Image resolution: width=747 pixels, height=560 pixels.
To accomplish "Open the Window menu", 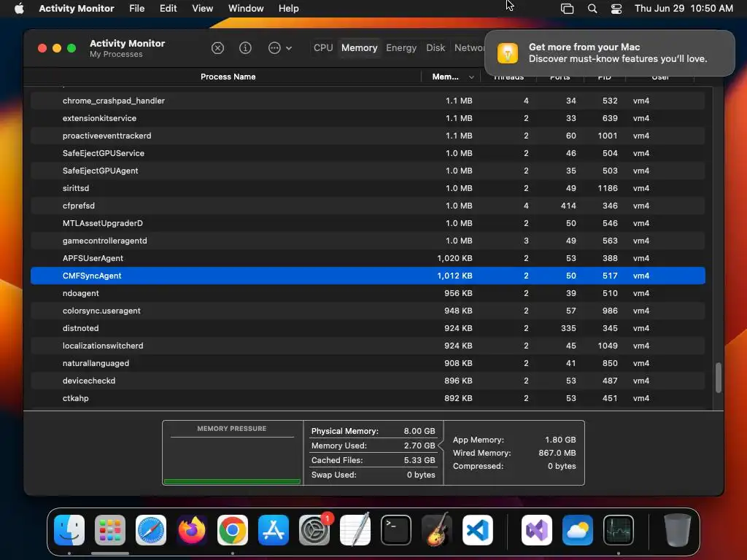I will click(x=246, y=8).
